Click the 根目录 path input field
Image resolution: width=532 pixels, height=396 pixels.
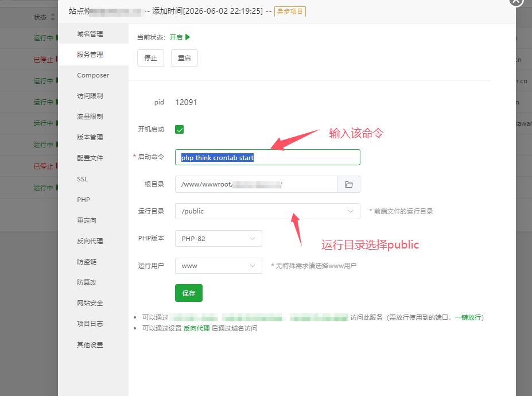coord(256,184)
